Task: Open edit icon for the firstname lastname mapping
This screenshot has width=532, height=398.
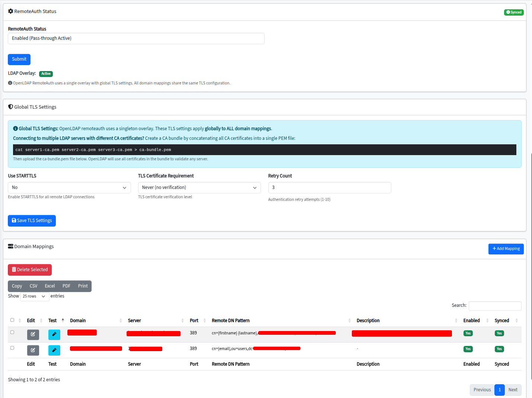Action: [x=33, y=334]
